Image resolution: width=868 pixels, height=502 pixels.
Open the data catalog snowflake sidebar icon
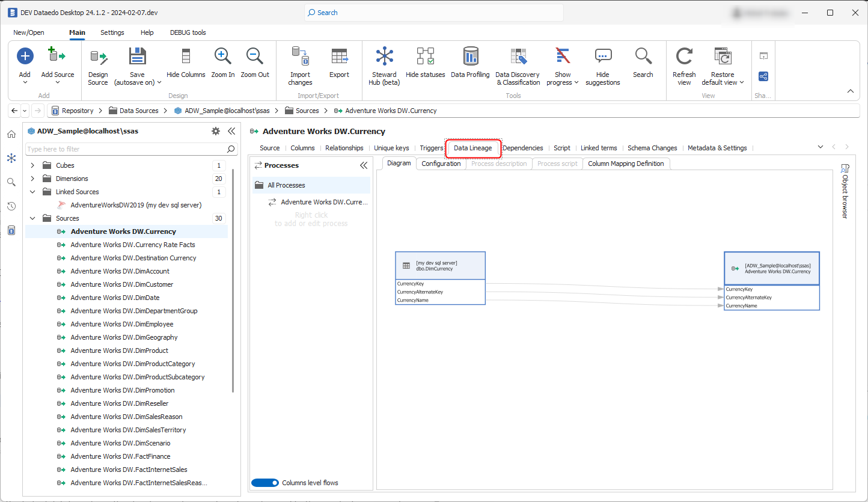click(11, 158)
